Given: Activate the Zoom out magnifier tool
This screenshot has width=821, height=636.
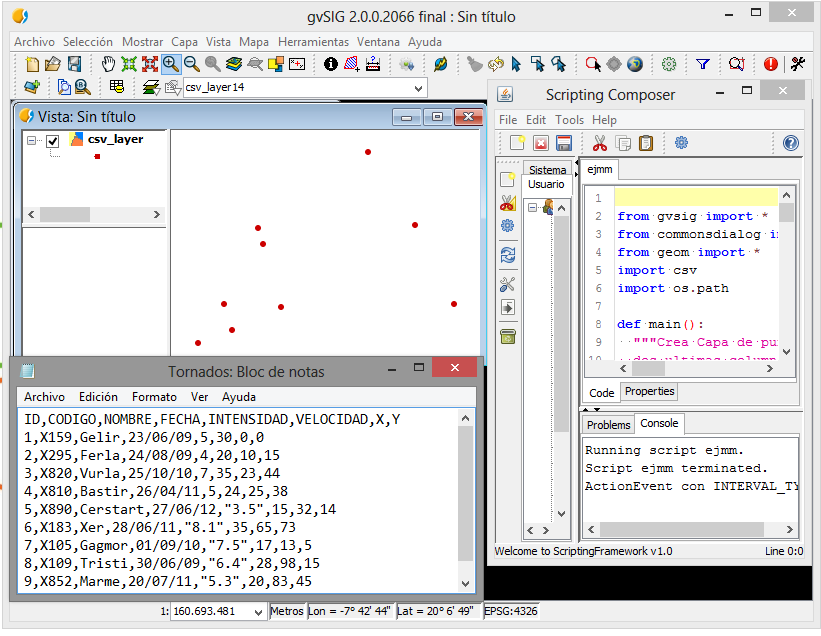Looking at the screenshot, I should click(x=192, y=64).
